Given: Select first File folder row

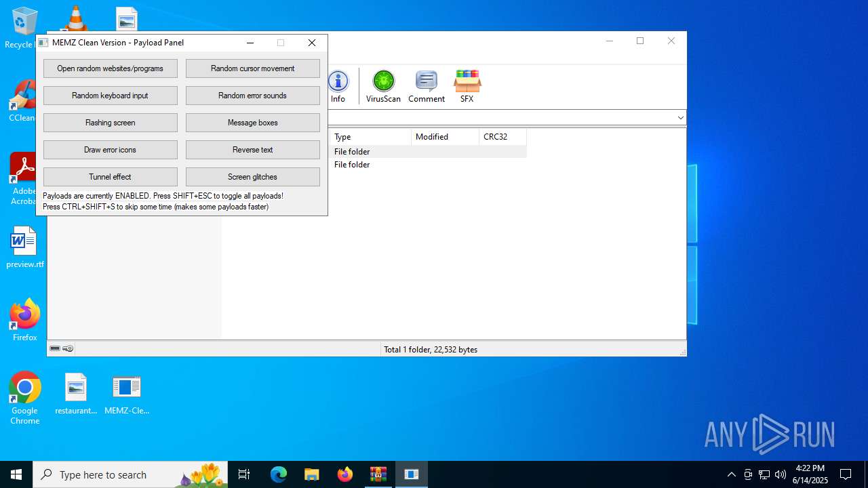Looking at the screenshot, I should point(428,152).
